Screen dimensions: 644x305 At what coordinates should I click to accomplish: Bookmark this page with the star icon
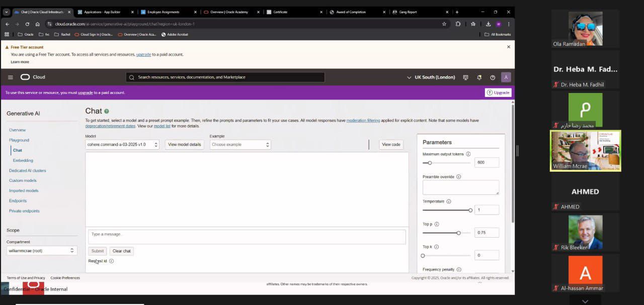(444, 24)
